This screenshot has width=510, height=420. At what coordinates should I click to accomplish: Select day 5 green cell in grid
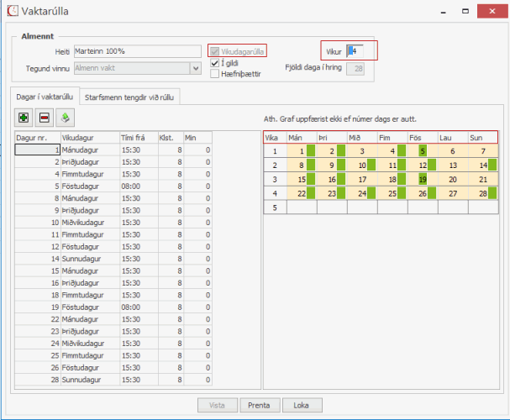pyautogui.click(x=423, y=151)
